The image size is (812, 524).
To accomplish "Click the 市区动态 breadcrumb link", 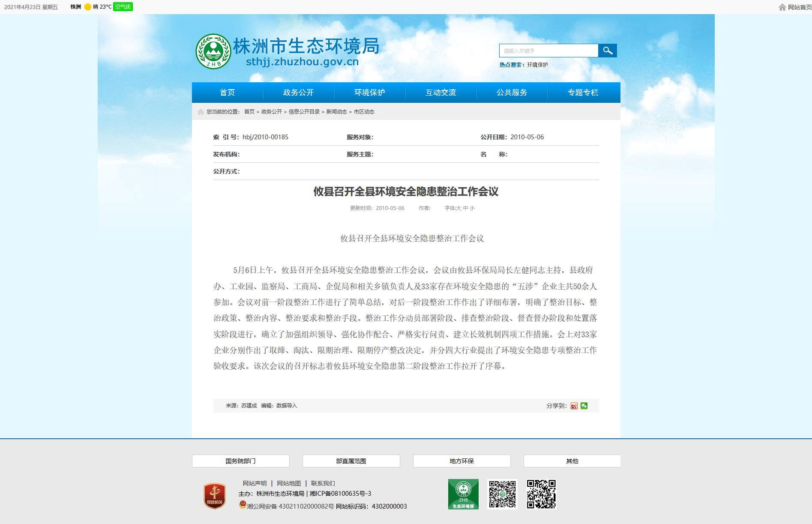I will coord(364,112).
